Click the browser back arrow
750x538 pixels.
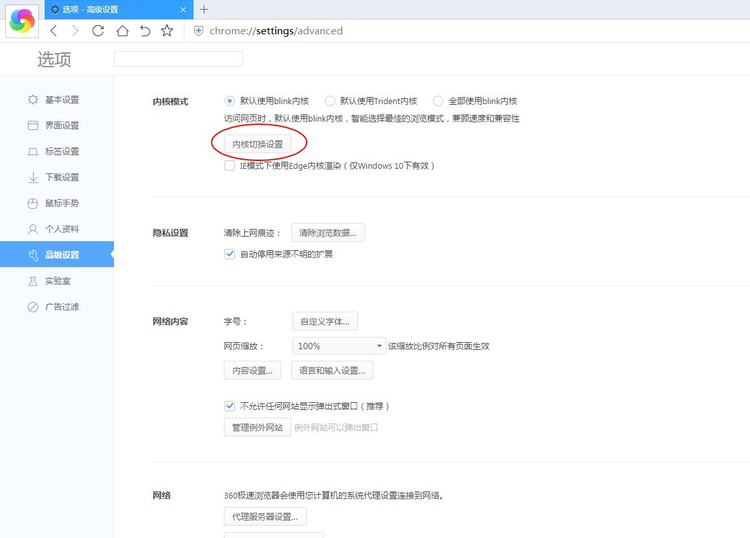pos(54,31)
